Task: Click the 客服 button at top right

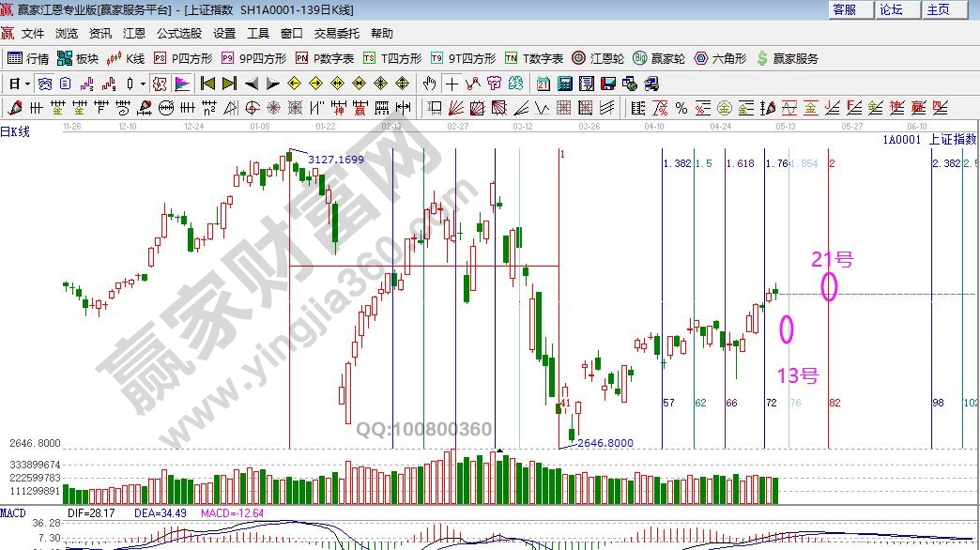Action: 845,9
